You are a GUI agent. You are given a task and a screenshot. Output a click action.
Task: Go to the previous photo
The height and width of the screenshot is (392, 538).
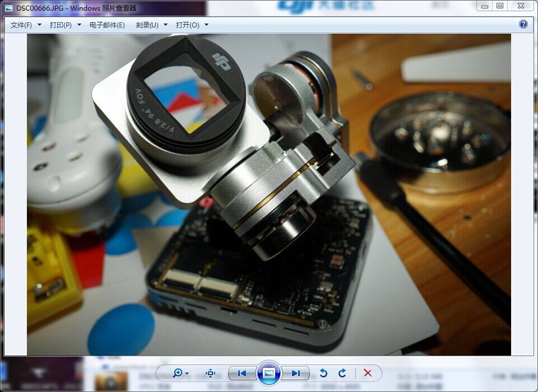click(242, 373)
